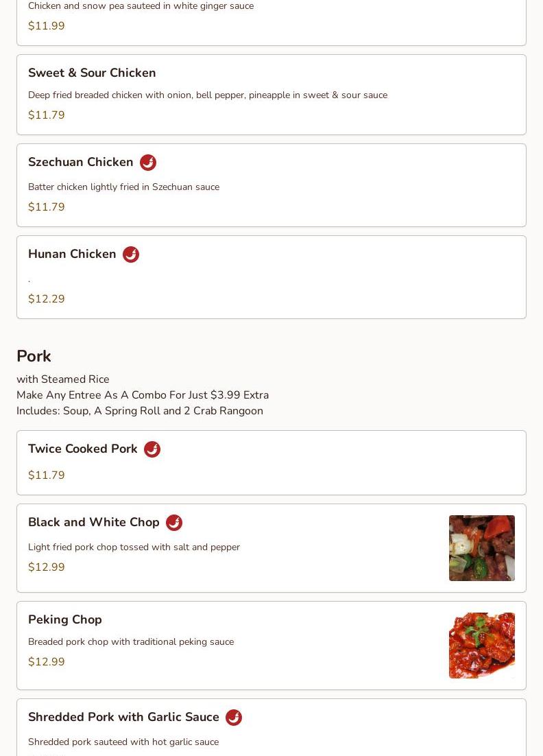Click the Szechuan Chicken description text

[x=123, y=187]
